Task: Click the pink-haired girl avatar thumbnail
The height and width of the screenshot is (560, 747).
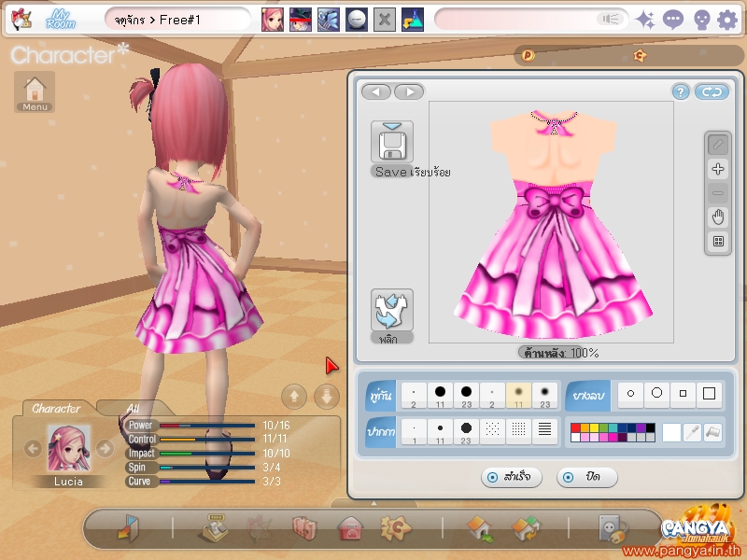Action: [273, 20]
